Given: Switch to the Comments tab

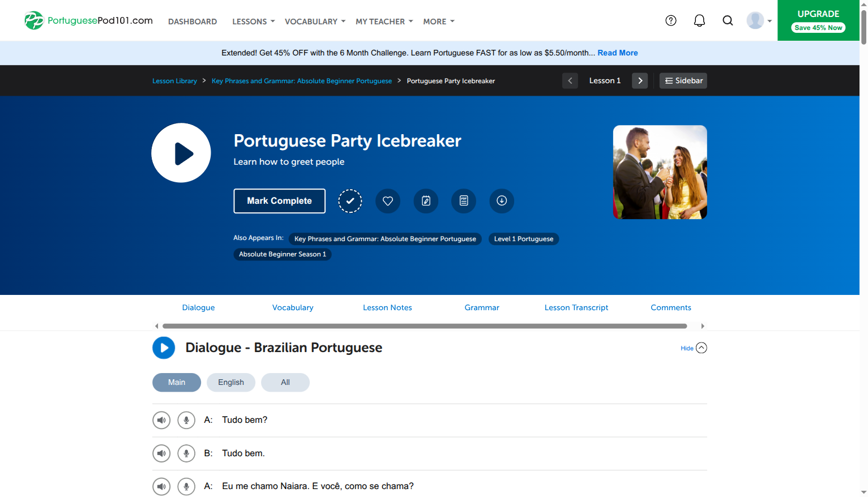Looking at the screenshot, I should pos(671,307).
